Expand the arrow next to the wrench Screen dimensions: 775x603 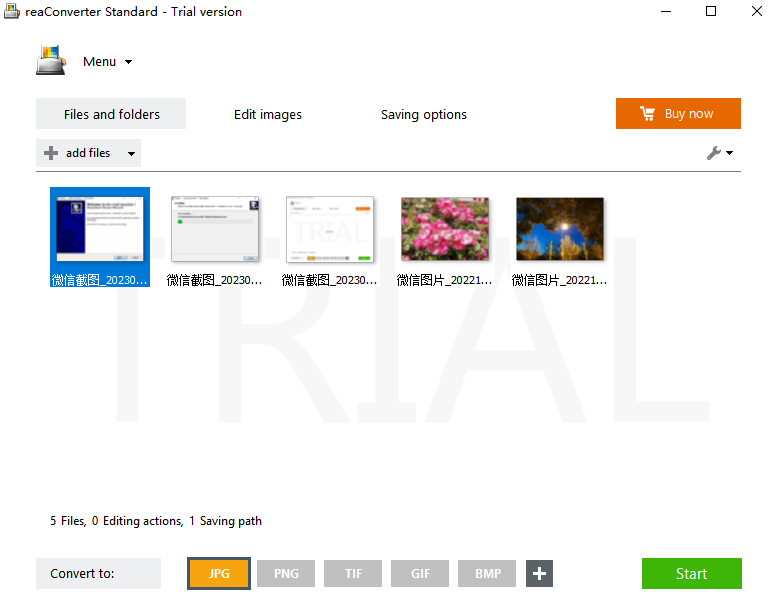pyautogui.click(x=729, y=154)
